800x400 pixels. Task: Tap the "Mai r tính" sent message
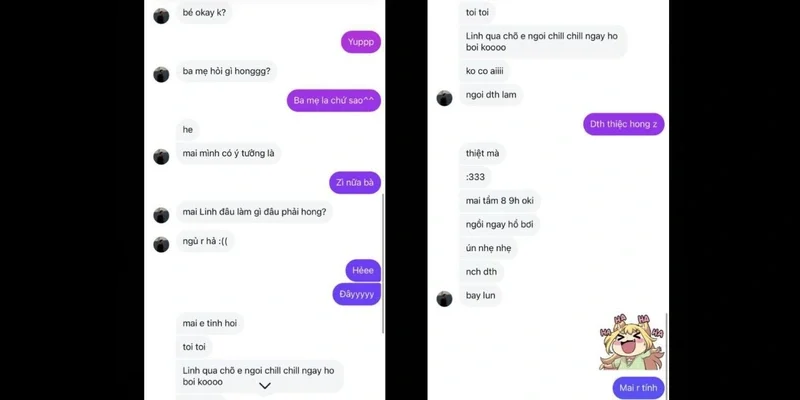(638, 388)
